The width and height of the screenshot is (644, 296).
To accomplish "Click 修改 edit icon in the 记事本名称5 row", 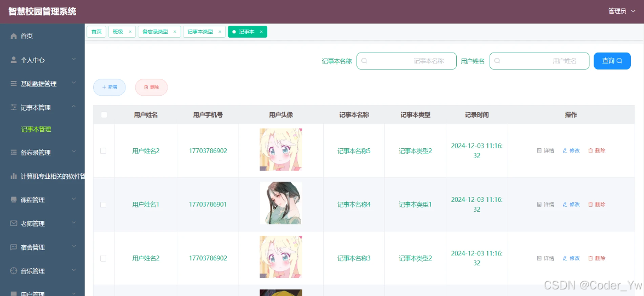I will click(565, 150).
